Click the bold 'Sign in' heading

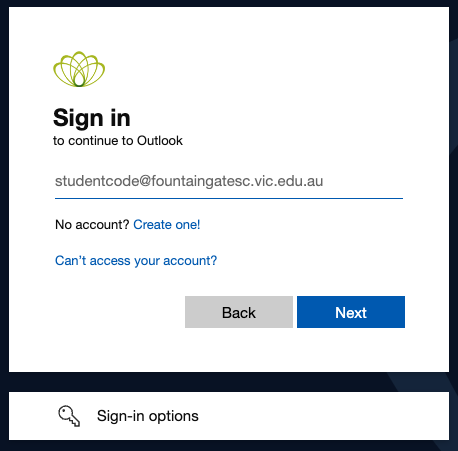(x=92, y=118)
